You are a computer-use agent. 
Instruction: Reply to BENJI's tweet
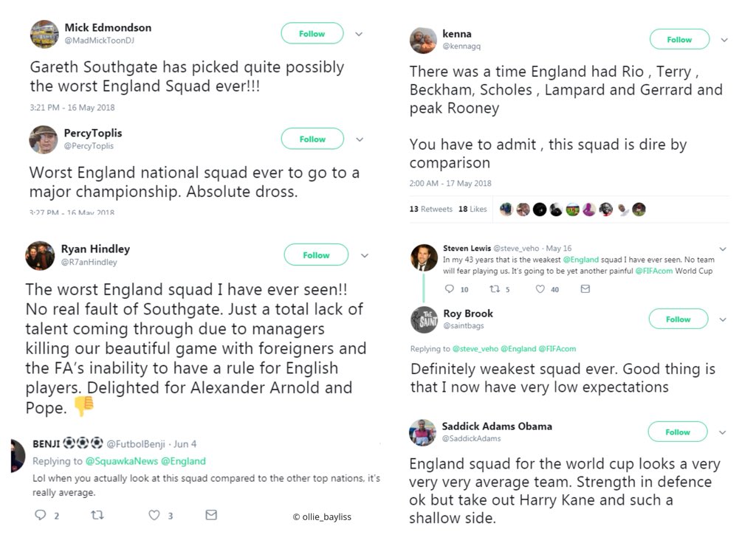pos(41,515)
